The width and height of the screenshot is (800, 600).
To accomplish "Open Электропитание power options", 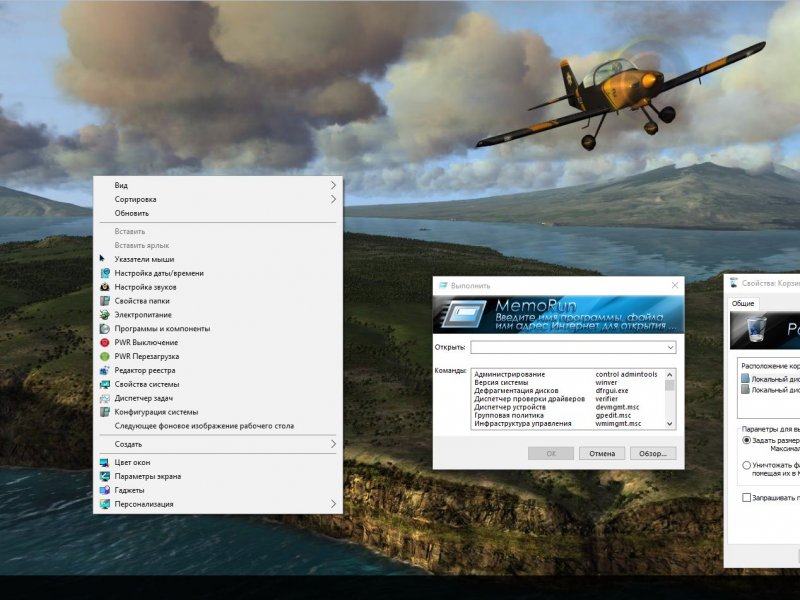I will pos(218,315).
